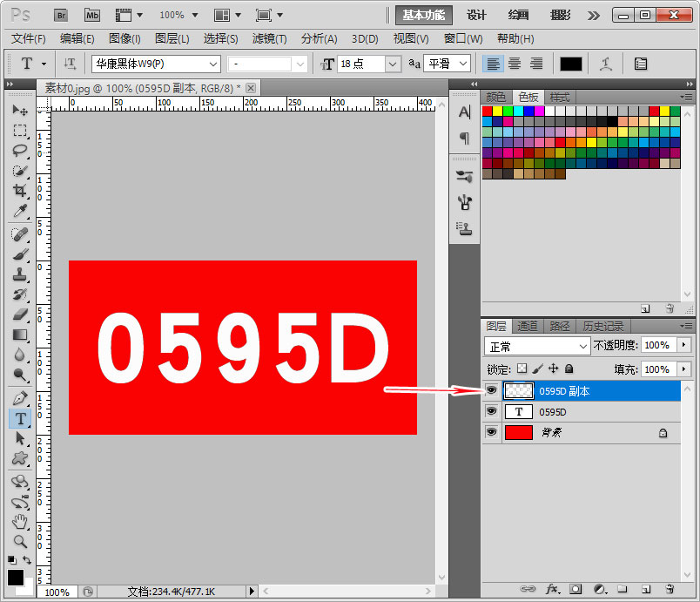Open the 文件(F) menu

[x=28, y=39]
